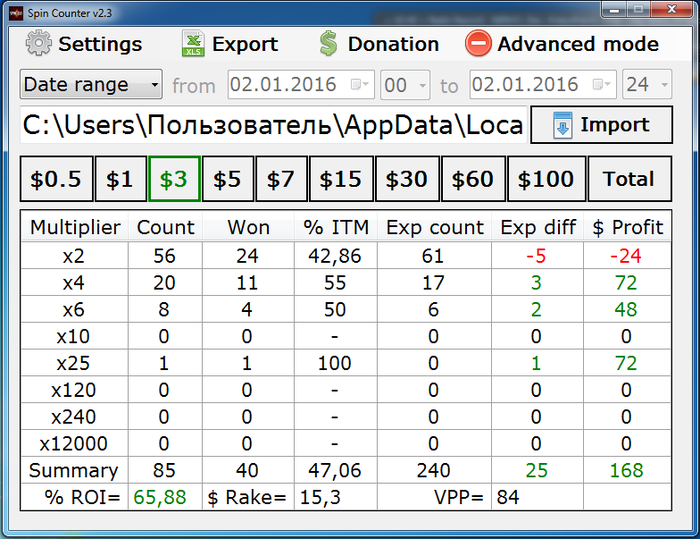The height and width of the screenshot is (539, 700).
Task: Select the $0.5 buy-in tab
Action: [56, 179]
